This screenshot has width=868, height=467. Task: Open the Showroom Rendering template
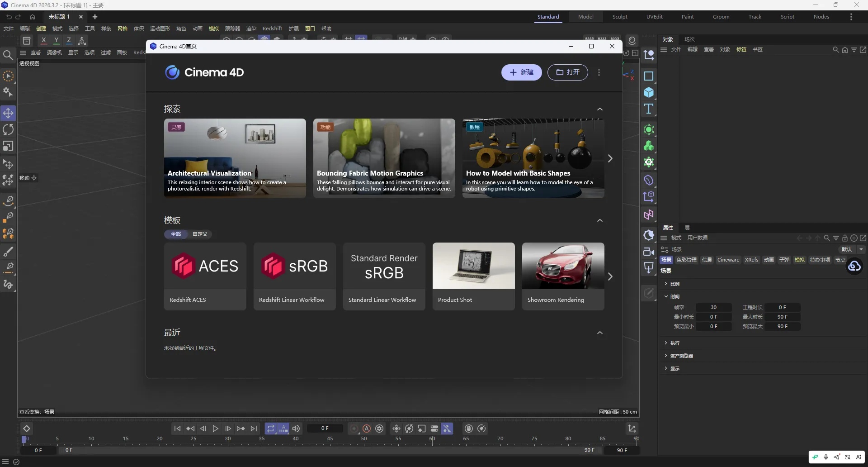563,276
